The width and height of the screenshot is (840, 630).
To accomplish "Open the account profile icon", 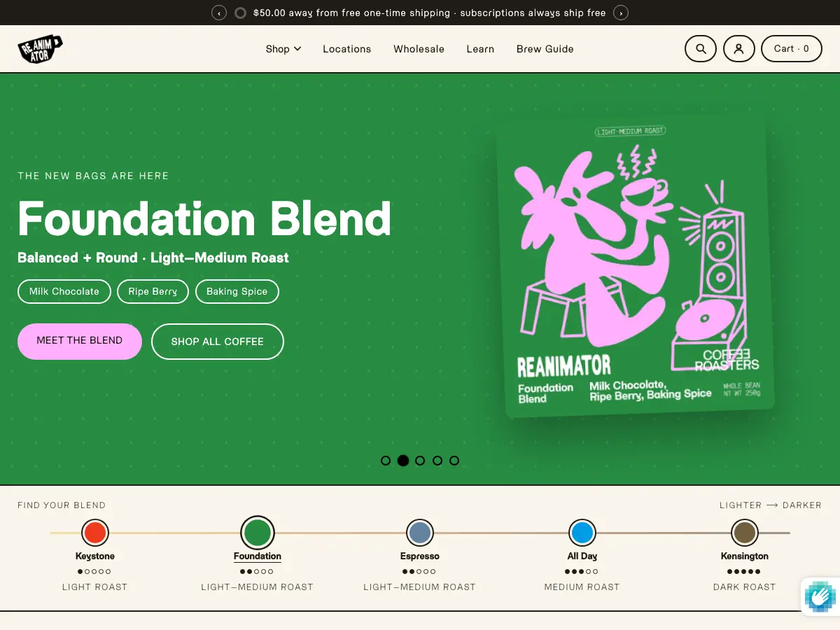I will (x=738, y=49).
